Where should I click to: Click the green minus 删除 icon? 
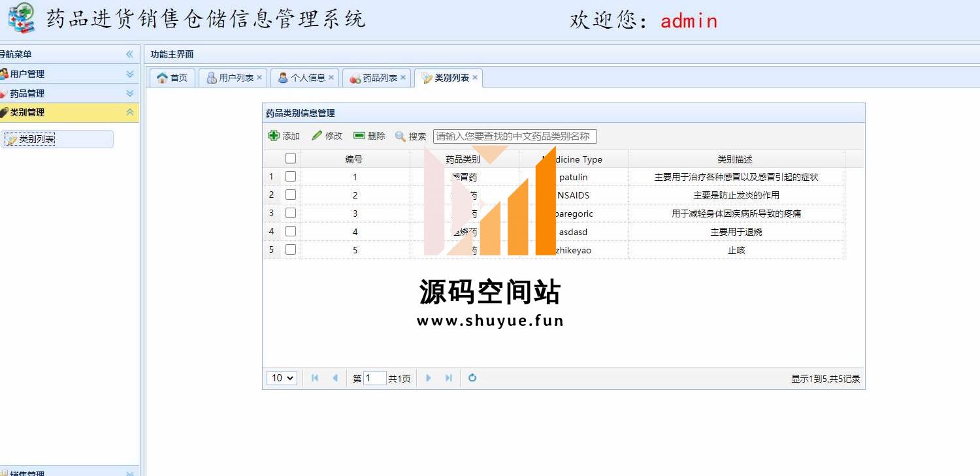tap(359, 136)
